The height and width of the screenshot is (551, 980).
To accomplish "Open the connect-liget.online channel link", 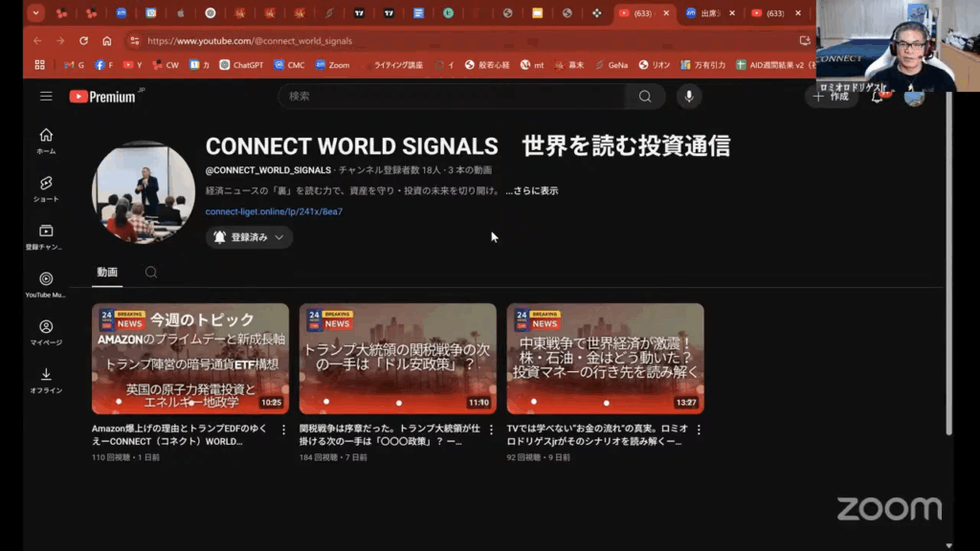I will [274, 211].
